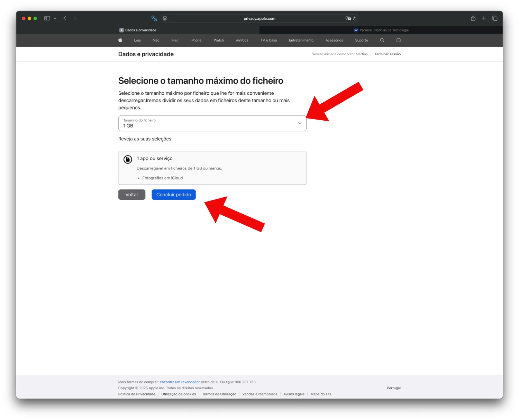Open the encontre um revendedor link
This screenshot has height=420, width=519.
point(180,382)
